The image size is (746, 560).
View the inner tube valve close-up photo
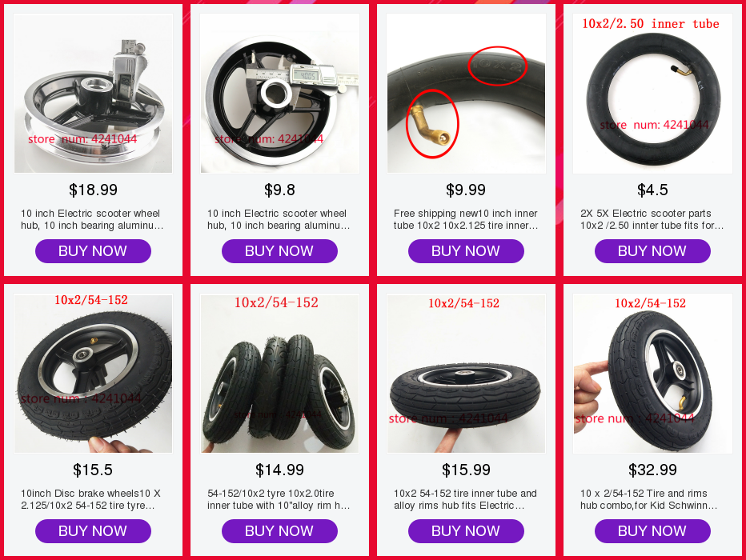tap(466, 93)
